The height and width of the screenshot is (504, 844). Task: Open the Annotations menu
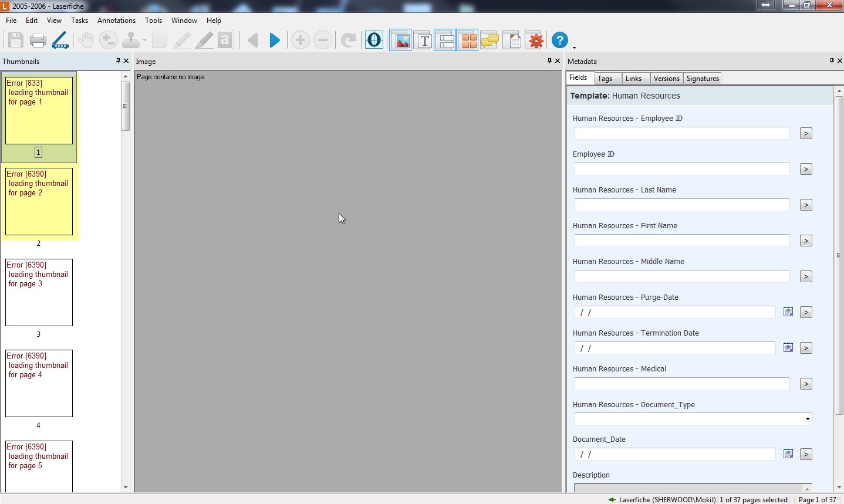(x=116, y=20)
